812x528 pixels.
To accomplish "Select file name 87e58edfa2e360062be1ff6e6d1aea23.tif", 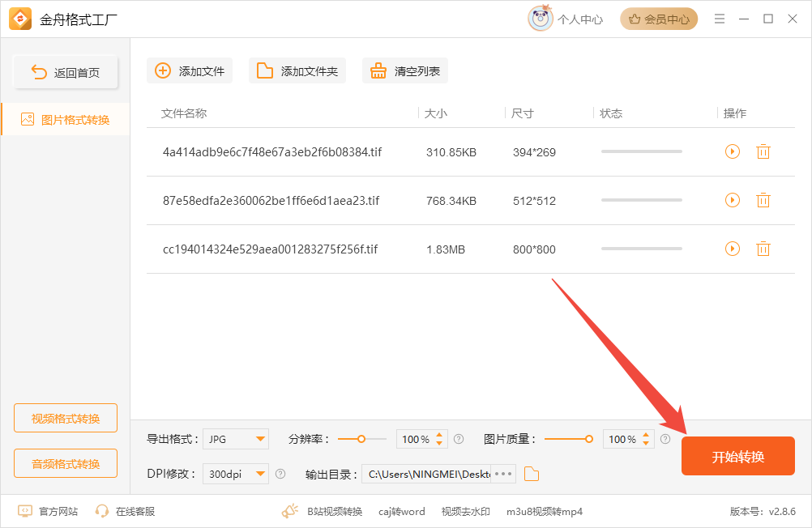I will pyautogui.click(x=271, y=200).
